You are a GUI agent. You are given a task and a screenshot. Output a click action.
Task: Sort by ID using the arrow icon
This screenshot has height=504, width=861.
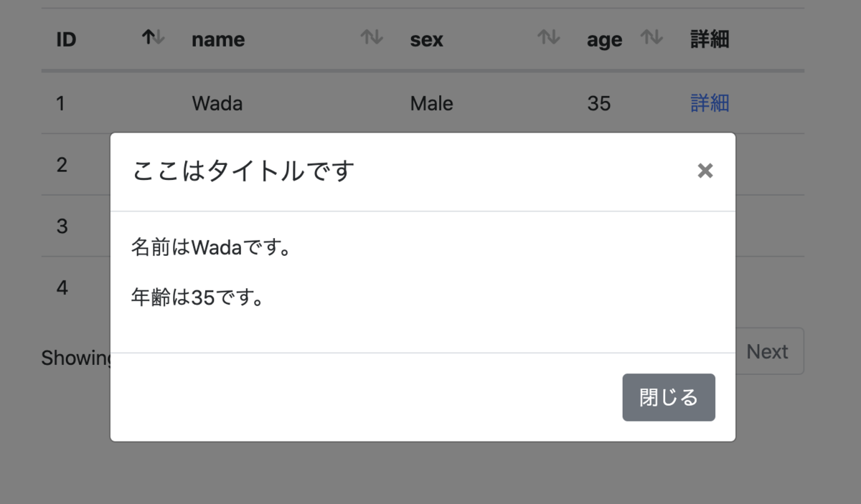tap(154, 37)
